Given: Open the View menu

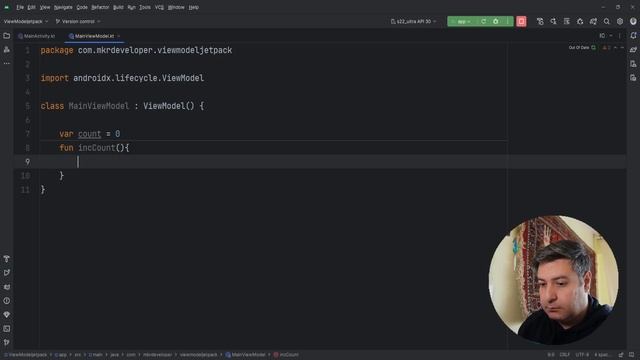Looking at the screenshot, I should point(45,7).
